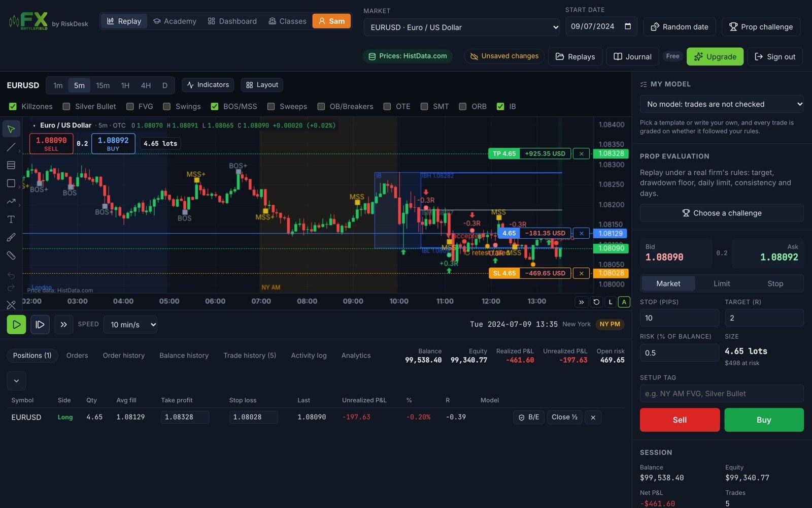Enable the Sweeps checkbox
Image resolution: width=812 pixels, height=508 pixels.
(x=271, y=106)
